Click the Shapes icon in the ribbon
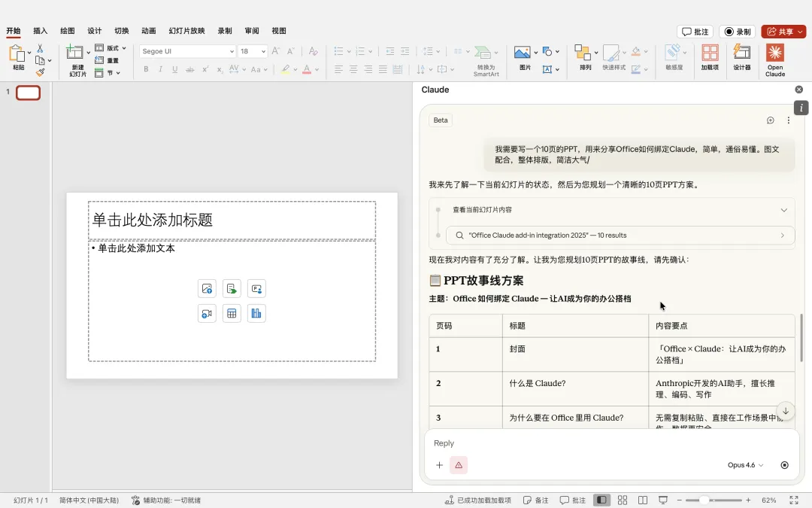 coord(547,51)
